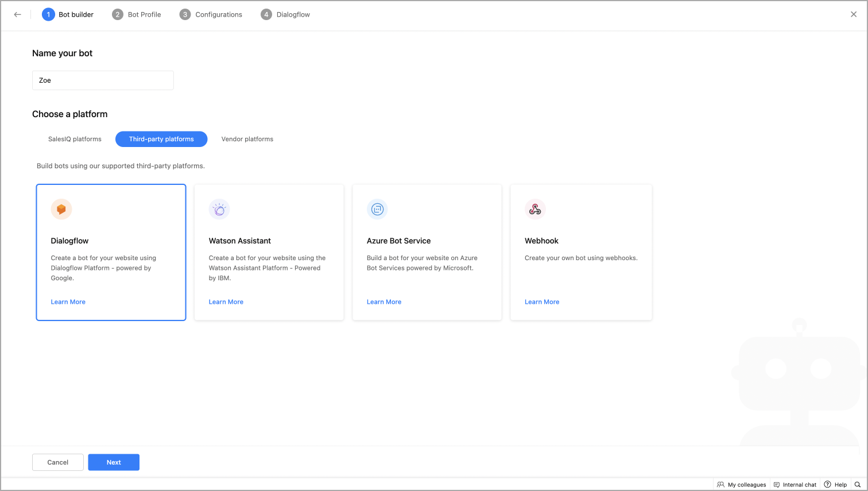The image size is (868, 491).
Task: Click the 'Choose a platform' heading
Action: 70,114
